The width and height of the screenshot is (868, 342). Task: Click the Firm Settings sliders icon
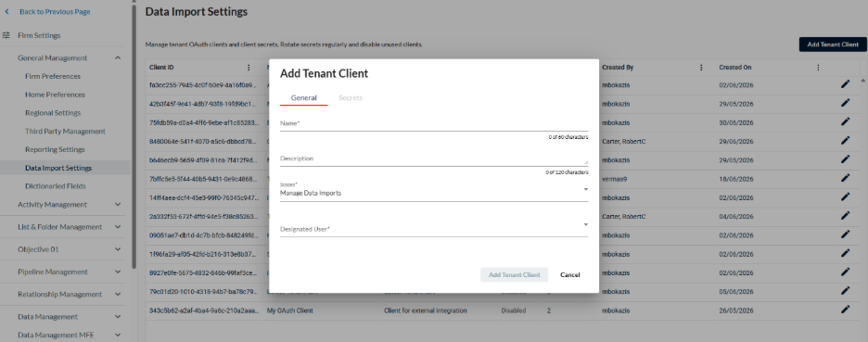(x=6, y=35)
